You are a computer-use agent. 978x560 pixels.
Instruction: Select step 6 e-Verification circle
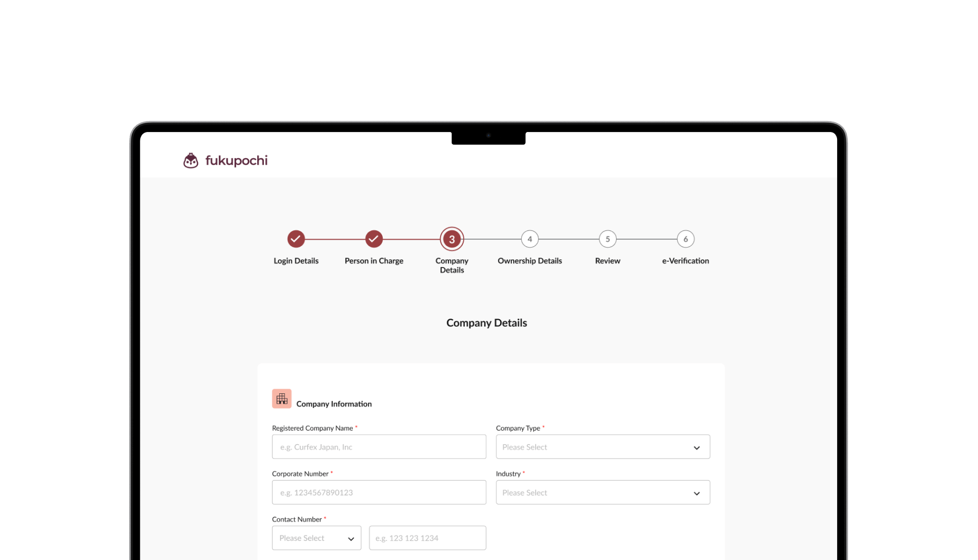point(685,239)
